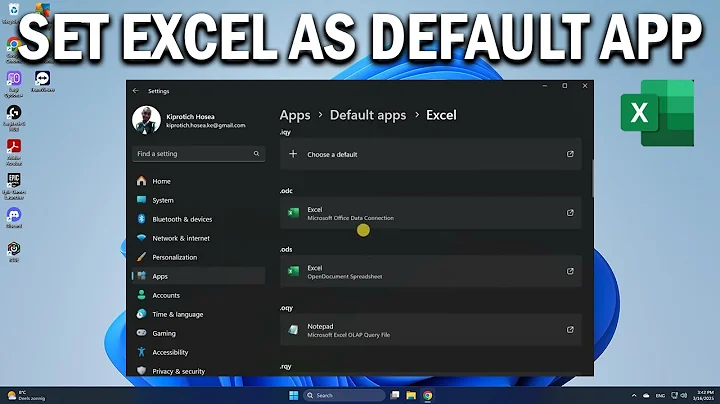Show hidden system tray icons
This screenshot has height=404, width=720.
[x=634, y=395]
